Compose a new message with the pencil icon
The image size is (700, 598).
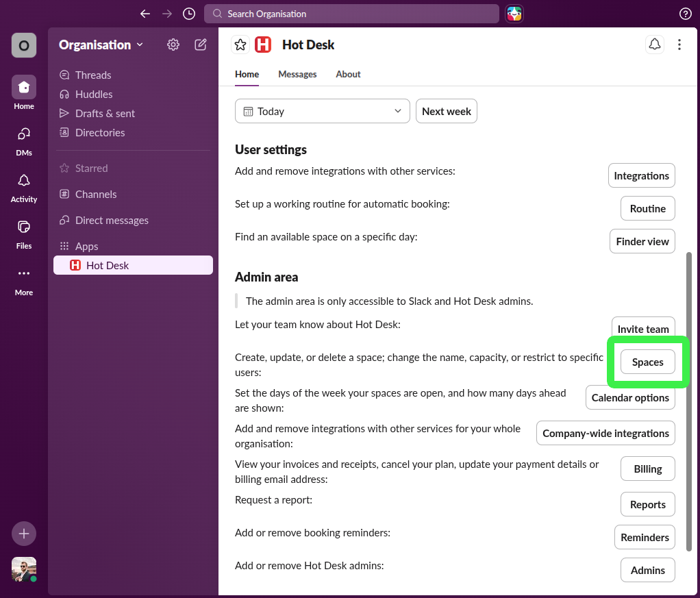(x=200, y=44)
